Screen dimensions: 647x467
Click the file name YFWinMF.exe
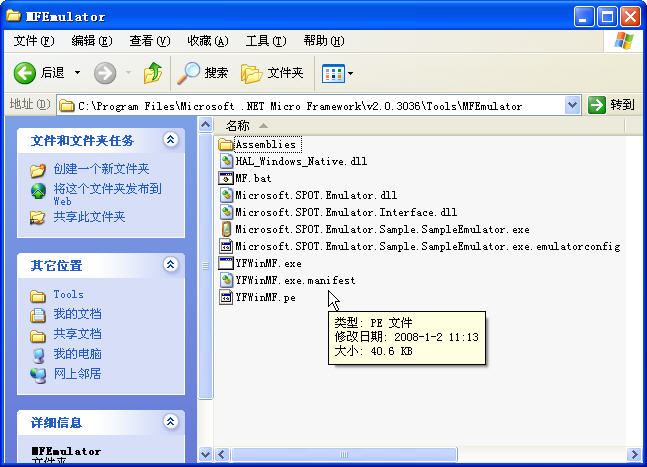tap(268, 263)
